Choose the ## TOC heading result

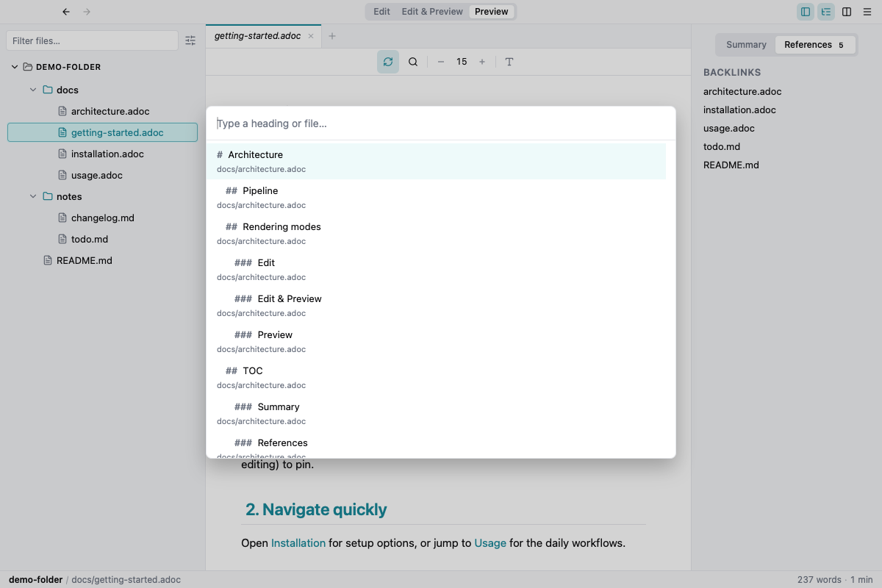click(x=437, y=378)
